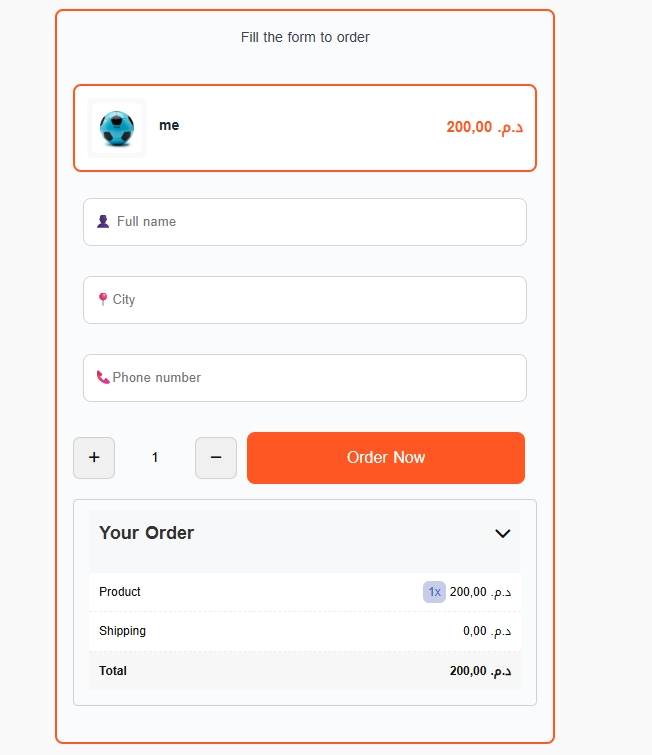
Task: Click the person icon in Full name field
Action: click(x=103, y=222)
